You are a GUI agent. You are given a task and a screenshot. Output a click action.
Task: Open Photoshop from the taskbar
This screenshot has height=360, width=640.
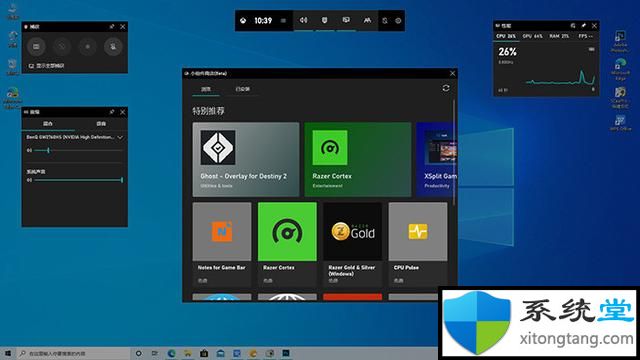(x=286, y=353)
